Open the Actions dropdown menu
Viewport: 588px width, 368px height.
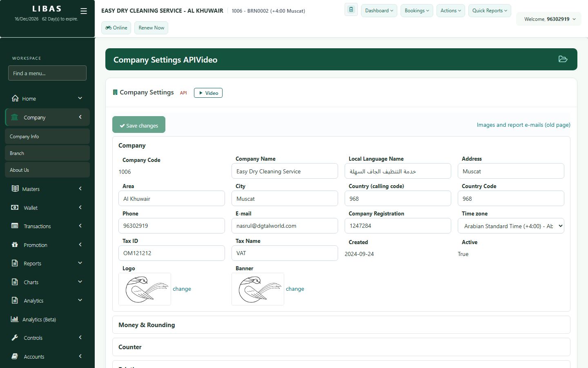pyautogui.click(x=451, y=11)
